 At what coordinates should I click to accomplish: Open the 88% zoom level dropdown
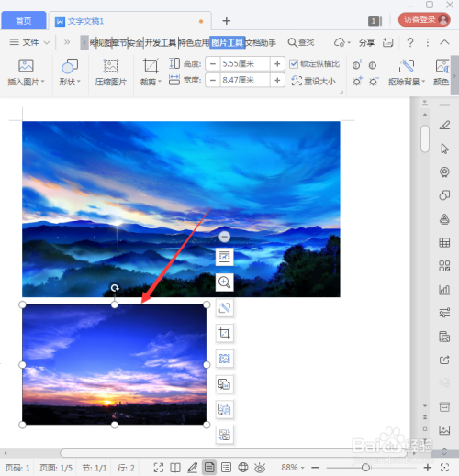pos(293,468)
